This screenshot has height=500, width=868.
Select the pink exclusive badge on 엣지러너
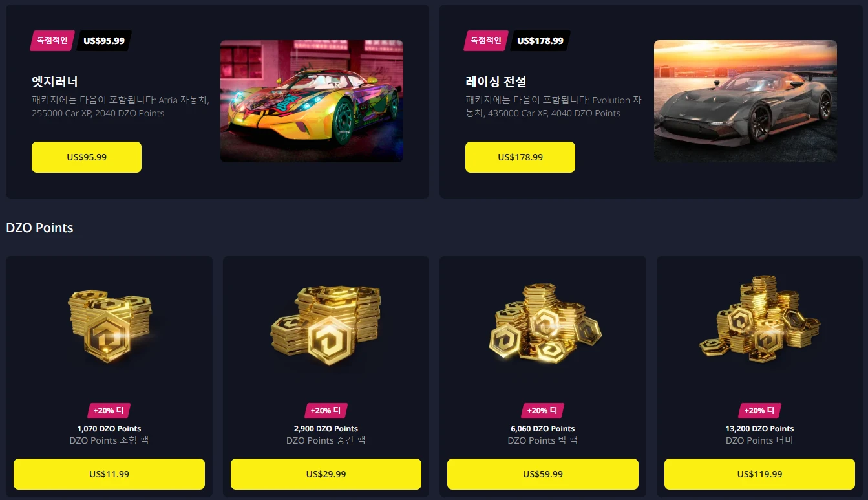[x=52, y=41]
